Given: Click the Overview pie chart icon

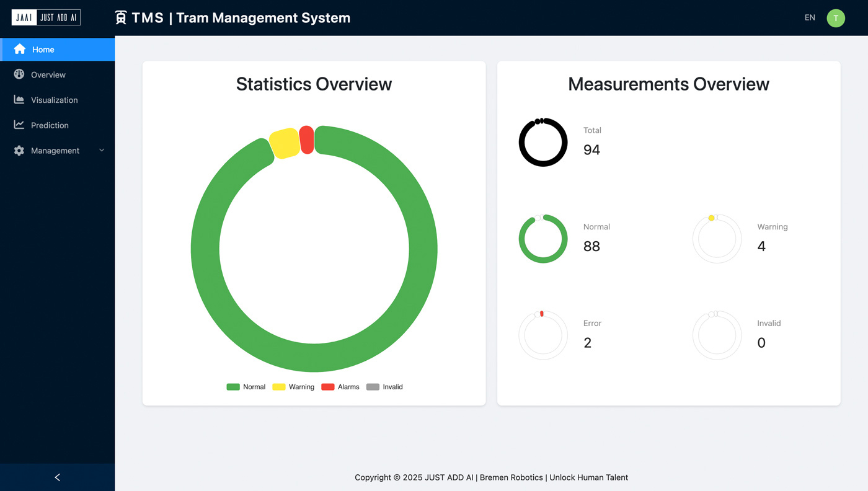Looking at the screenshot, I should pos(19,74).
